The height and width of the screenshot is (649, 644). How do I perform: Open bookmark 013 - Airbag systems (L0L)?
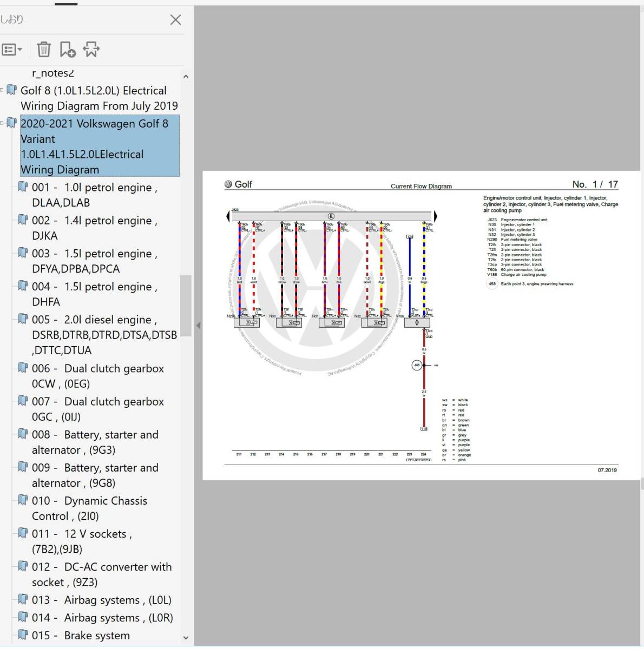[x=102, y=600]
